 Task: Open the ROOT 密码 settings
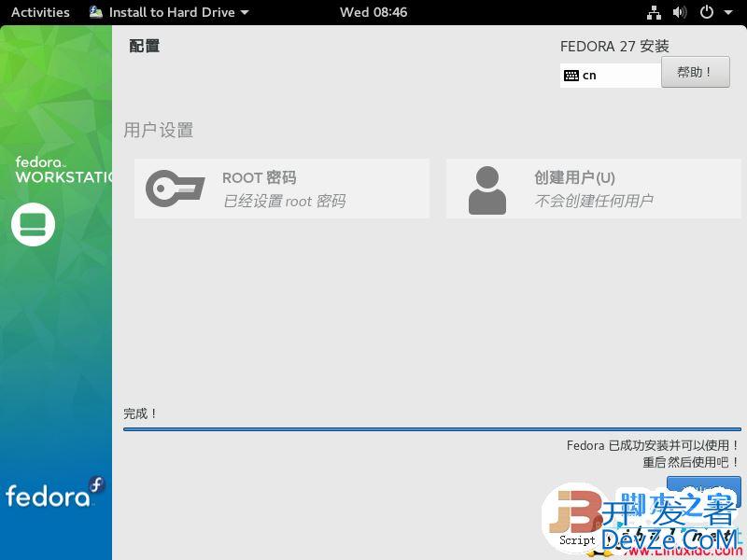click(282, 189)
